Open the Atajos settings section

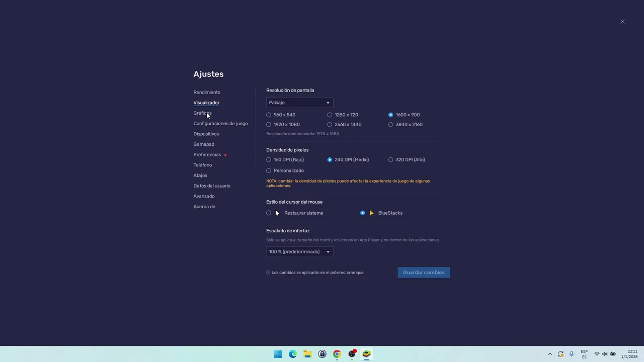[x=200, y=175]
